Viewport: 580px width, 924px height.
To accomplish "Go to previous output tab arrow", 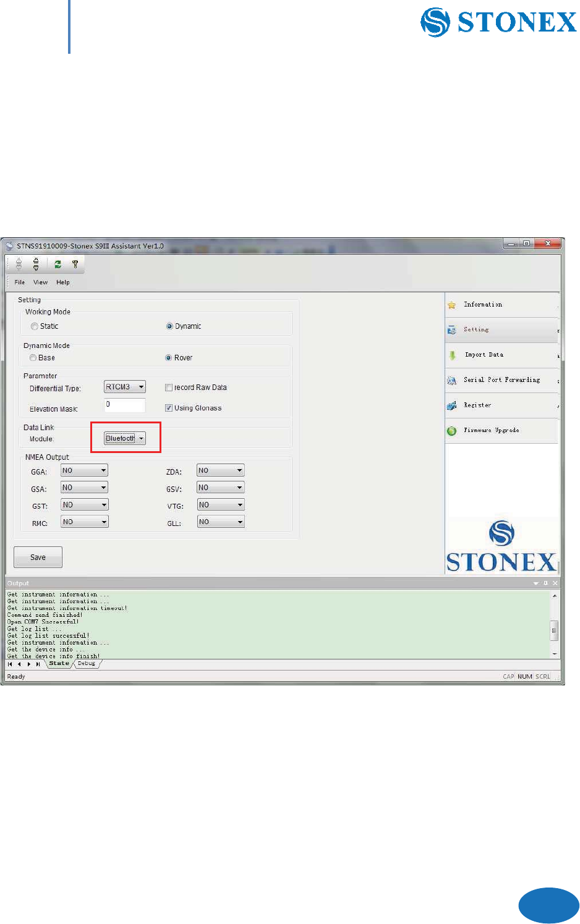I will (19, 664).
